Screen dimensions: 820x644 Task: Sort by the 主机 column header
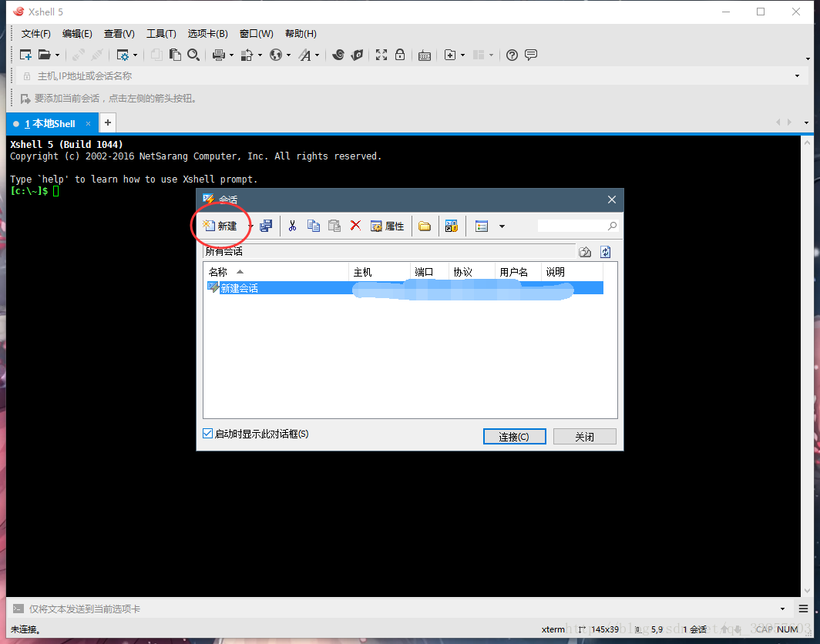(x=380, y=272)
